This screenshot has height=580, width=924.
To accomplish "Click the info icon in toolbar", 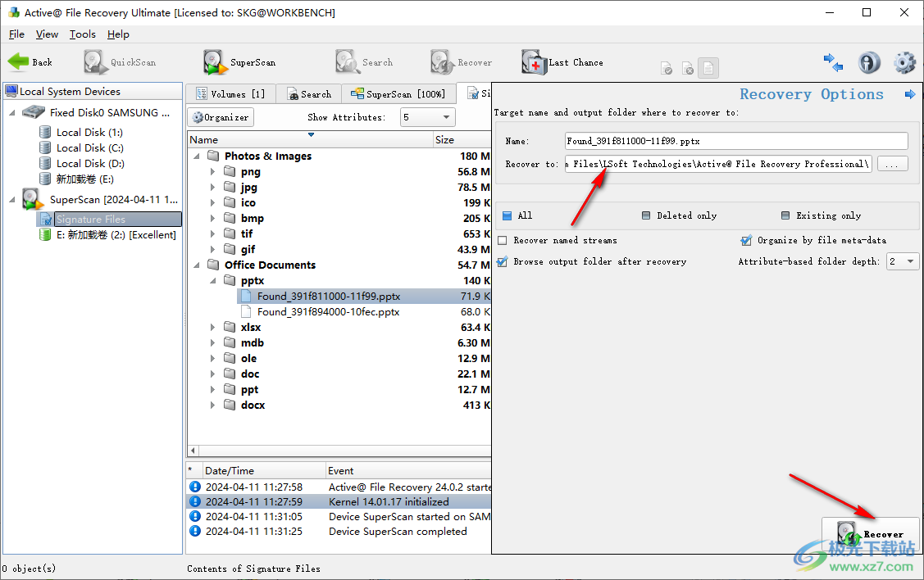I will coord(869,62).
